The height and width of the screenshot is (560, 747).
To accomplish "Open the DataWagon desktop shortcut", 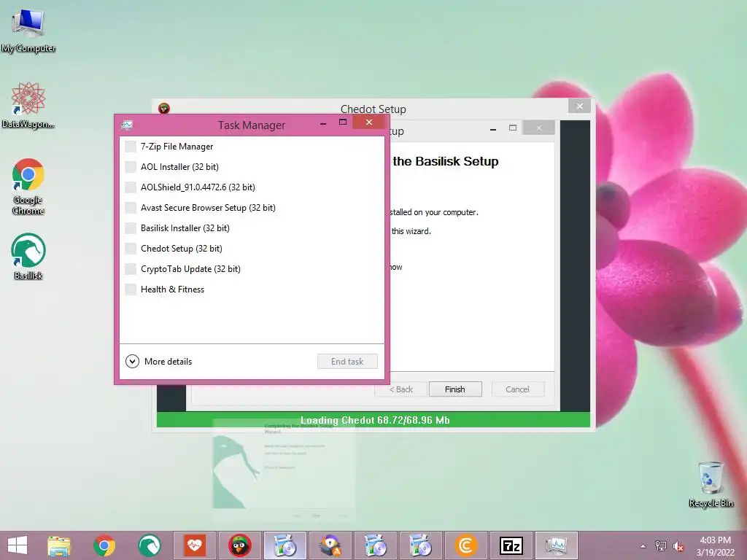I will pyautogui.click(x=28, y=105).
